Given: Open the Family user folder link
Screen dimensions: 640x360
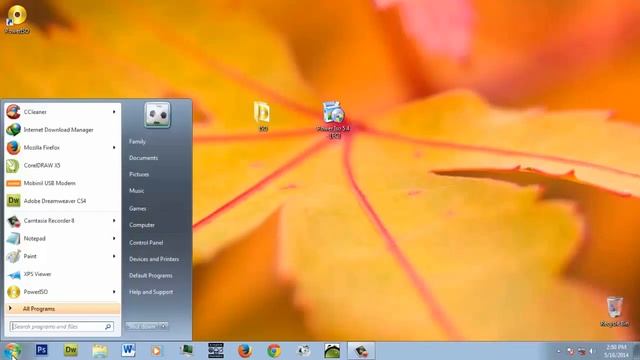Looking at the screenshot, I should coord(138,142).
